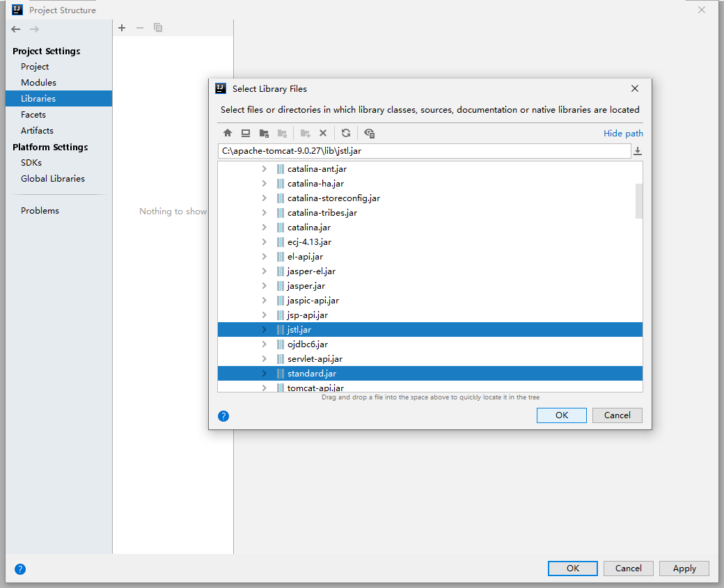Image resolution: width=724 pixels, height=588 pixels.
Task: Switch to the Modules settings section
Action: pos(38,82)
